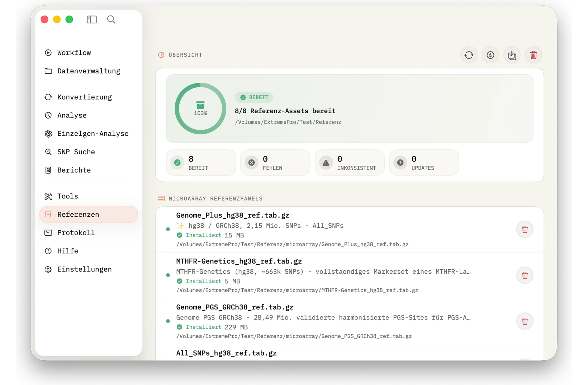Click the download all references icon

pos(512,55)
